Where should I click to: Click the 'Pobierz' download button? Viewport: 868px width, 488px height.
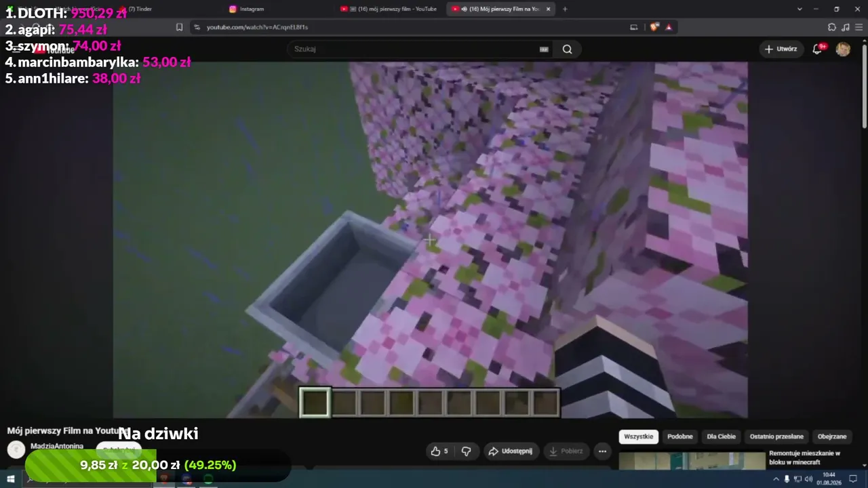pyautogui.click(x=566, y=451)
